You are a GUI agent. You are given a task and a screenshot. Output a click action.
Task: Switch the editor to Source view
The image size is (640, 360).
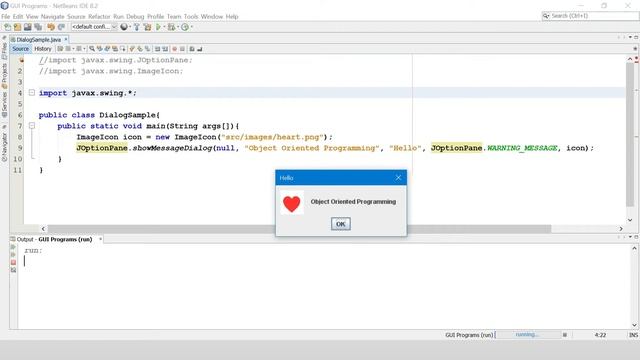click(20, 49)
